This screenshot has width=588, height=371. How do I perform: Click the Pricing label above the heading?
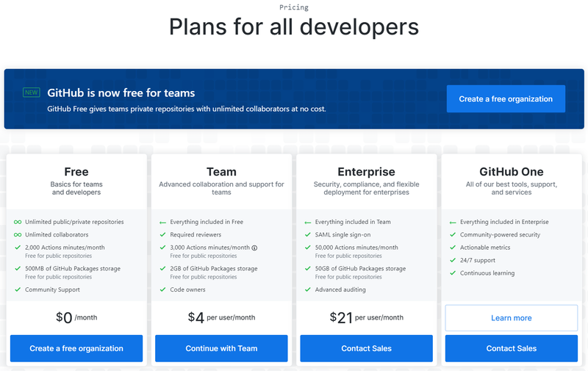(x=294, y=7)
